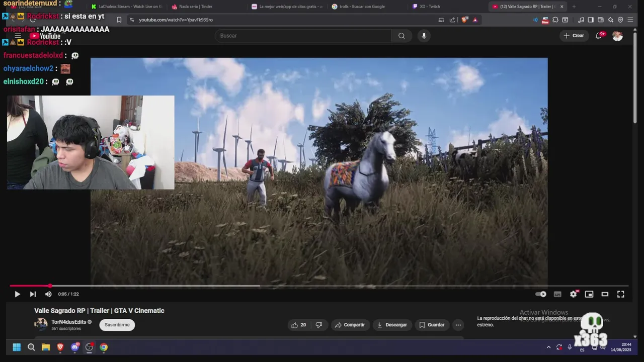The width and height of the screenshot is (644, 362).
Task: Click the Descargar download button
Action: (x=392, y=325)
